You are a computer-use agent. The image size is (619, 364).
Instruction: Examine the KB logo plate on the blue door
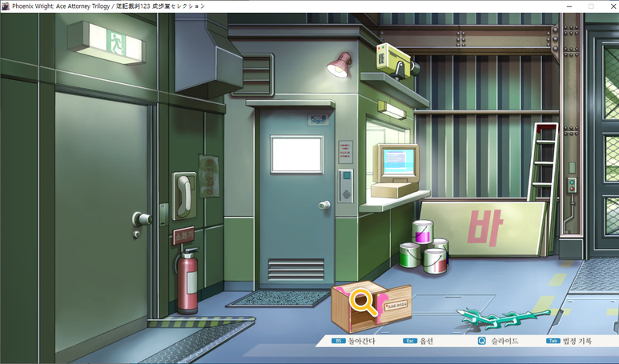click(x=318, y=120)
